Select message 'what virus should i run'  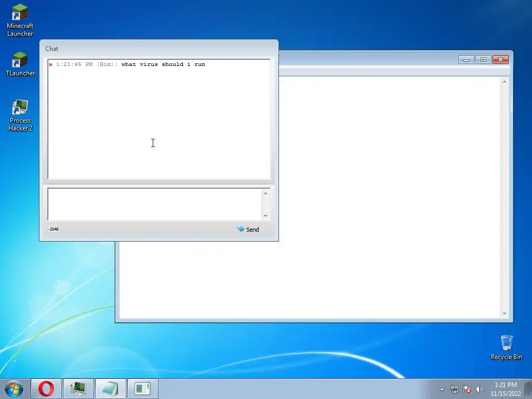coord(163,64)
